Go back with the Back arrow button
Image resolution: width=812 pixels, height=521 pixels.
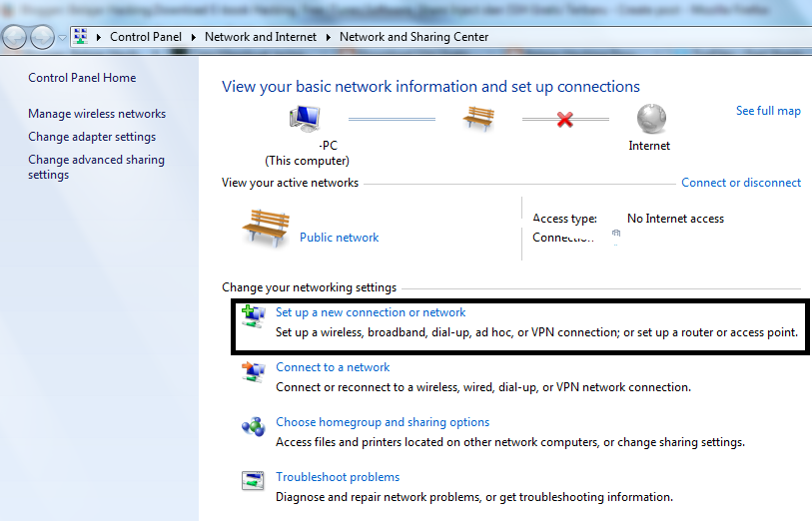tap(14, 37)
